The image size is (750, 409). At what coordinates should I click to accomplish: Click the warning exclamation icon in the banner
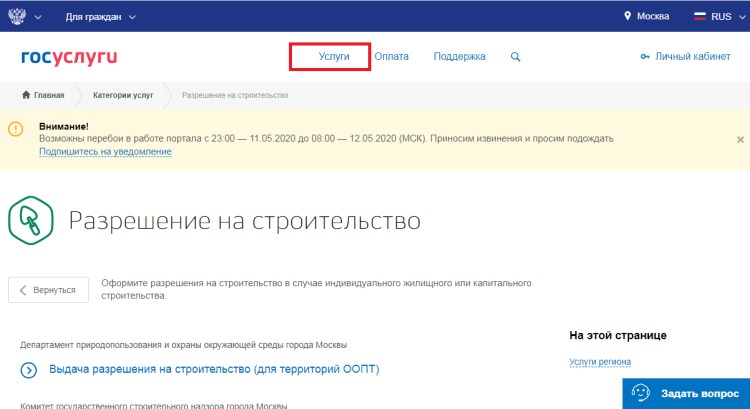15,129
